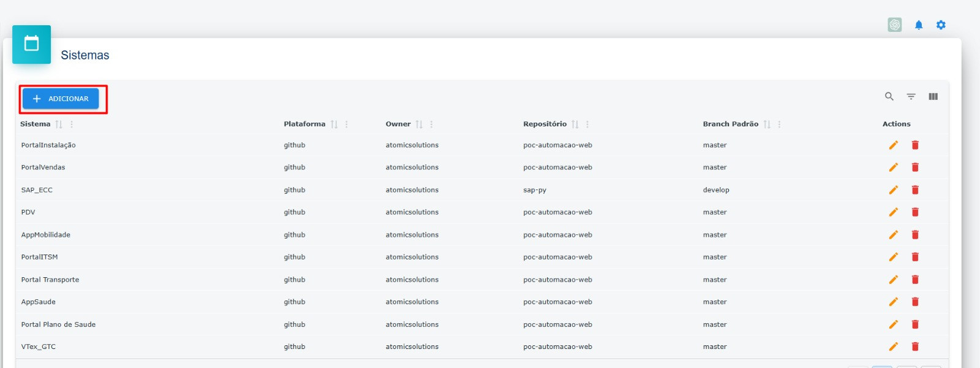
Task: Click the develop branch cell
Action: [716, 190]
